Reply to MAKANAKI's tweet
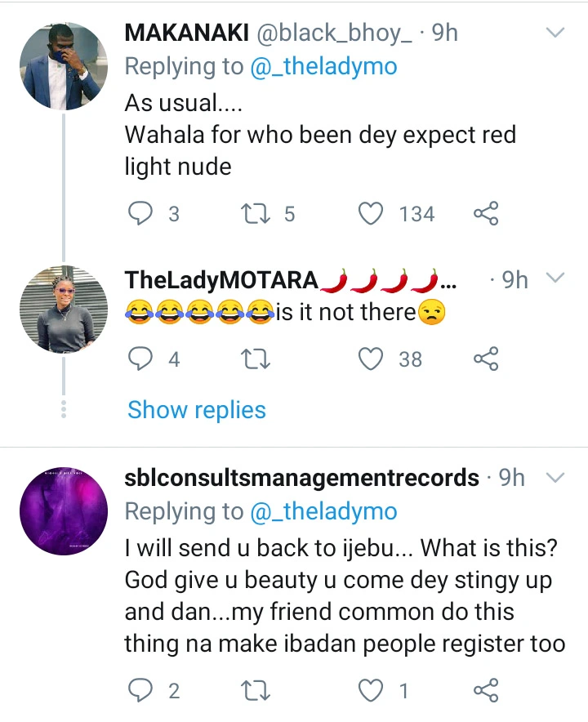This screenshot has height=722, width=588. click(141, 214)
